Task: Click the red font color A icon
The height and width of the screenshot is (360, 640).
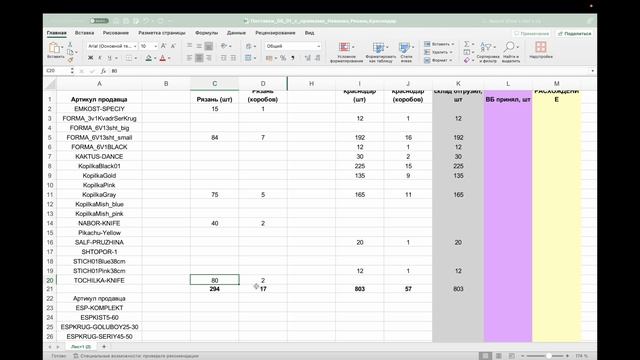Action: 163,58
